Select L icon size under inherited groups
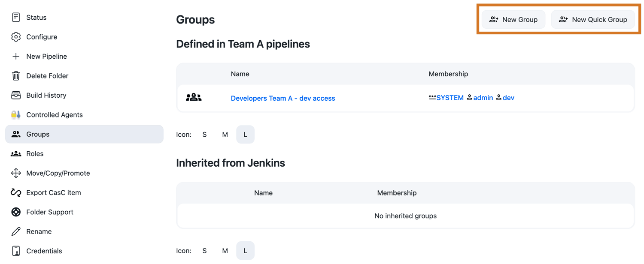644x264 pixels. 245,251
